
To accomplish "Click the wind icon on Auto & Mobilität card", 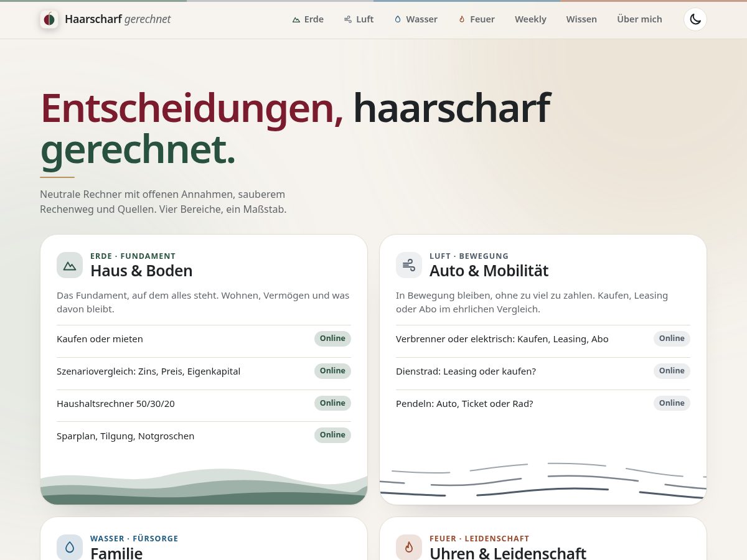I will point(409,265).
